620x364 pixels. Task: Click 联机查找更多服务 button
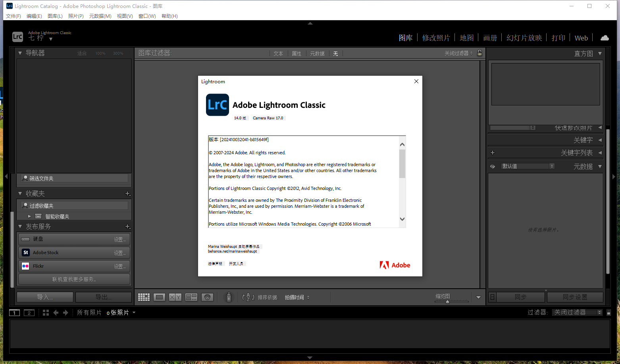[74, 279]
